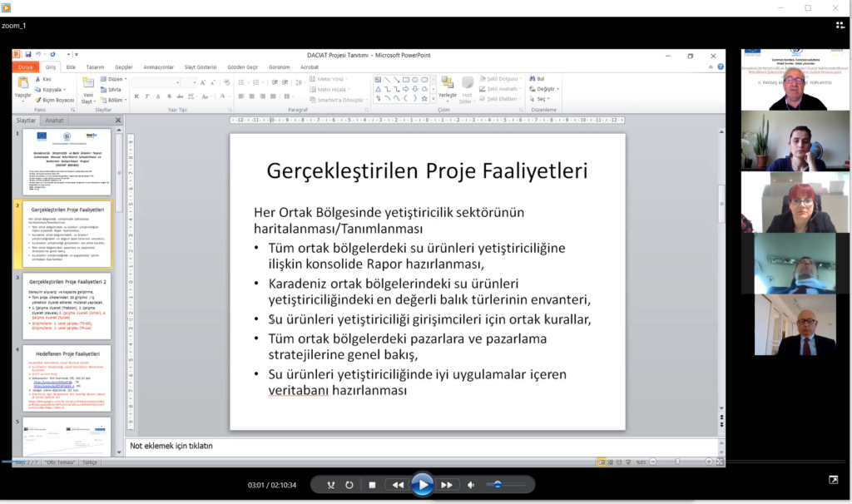The height and width of the screenshot is (504, 852).
Task: Select the Hedeflenen Proje Faaliyetleri slide thumbnail
Action: [67, 378]
